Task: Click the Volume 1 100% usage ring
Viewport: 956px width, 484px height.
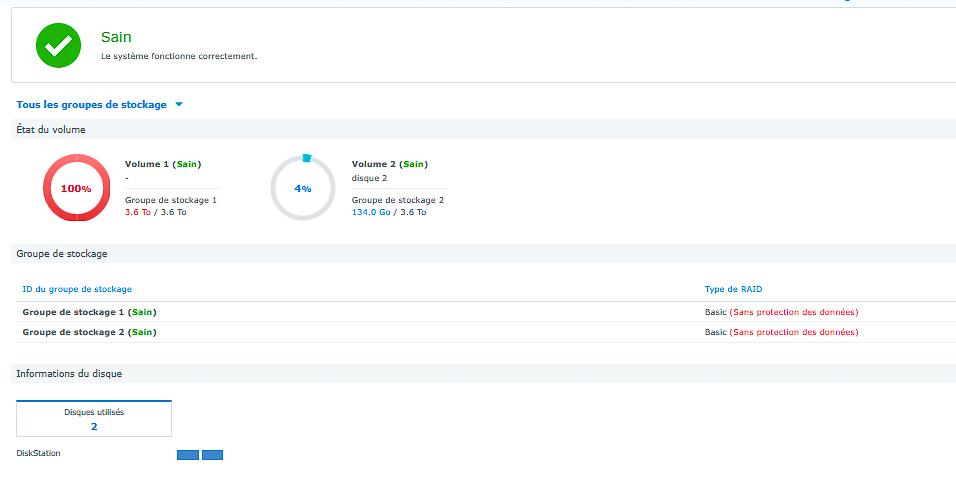Action: point(76,188)
